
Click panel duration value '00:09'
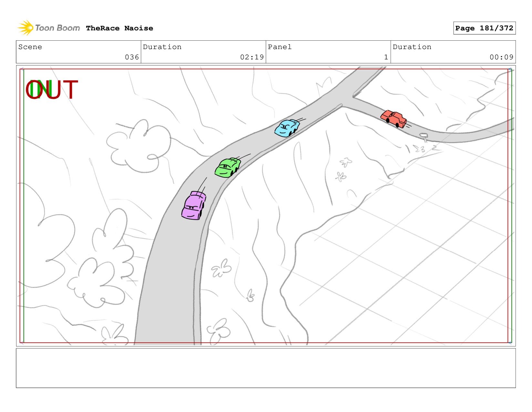click(x=501, y=57)
